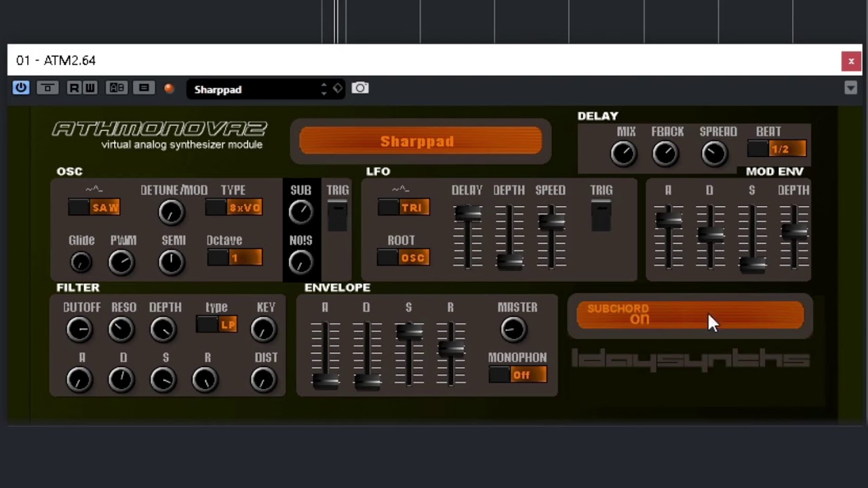Switch A/B settings comparison icon
This screenshot has height=488, width=868.
pos(117,88)
